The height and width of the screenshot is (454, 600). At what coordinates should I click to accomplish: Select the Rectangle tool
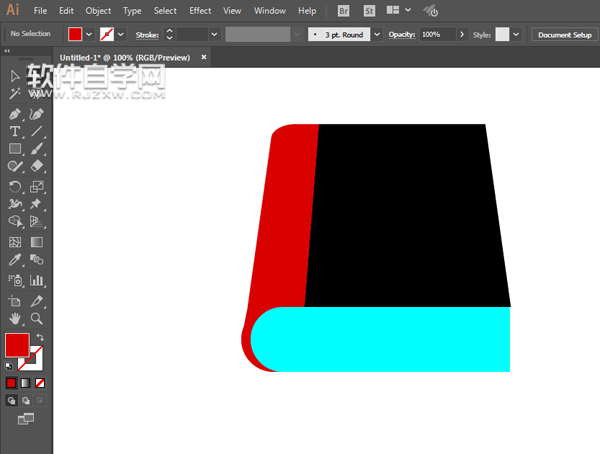[x=15, y=149]
